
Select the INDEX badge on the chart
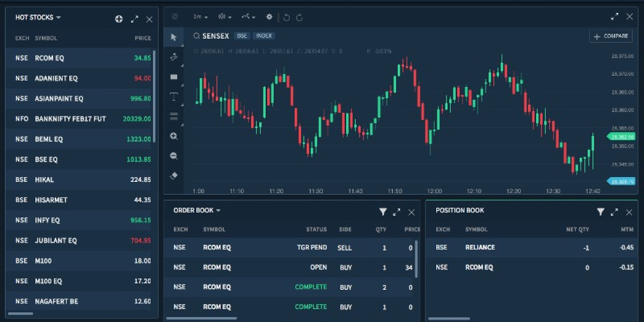(264, 36)
